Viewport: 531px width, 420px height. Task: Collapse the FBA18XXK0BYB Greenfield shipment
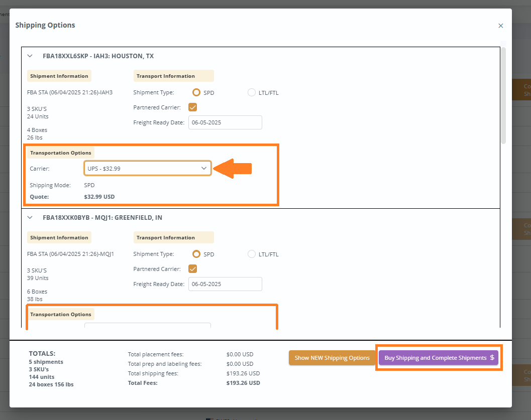[x=30, y=217]
